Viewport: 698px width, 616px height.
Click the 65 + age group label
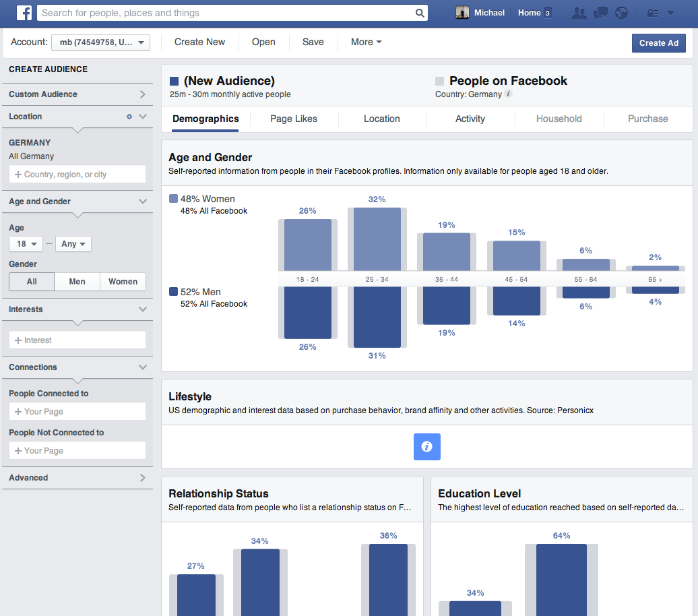tap(656, 279)
